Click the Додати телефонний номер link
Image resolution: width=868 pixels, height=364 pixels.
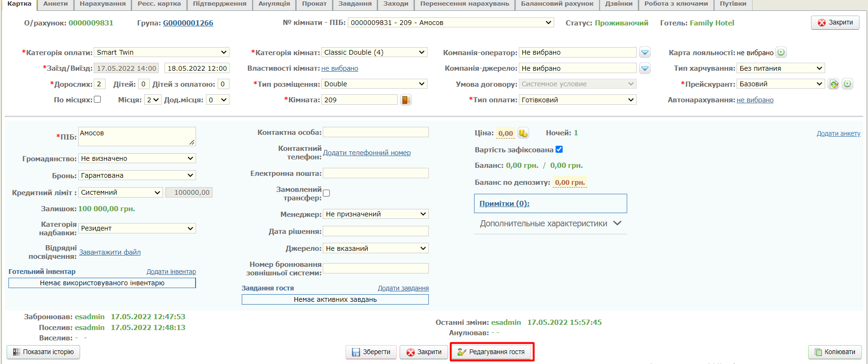pyautogui.click(x=367, y=153)
